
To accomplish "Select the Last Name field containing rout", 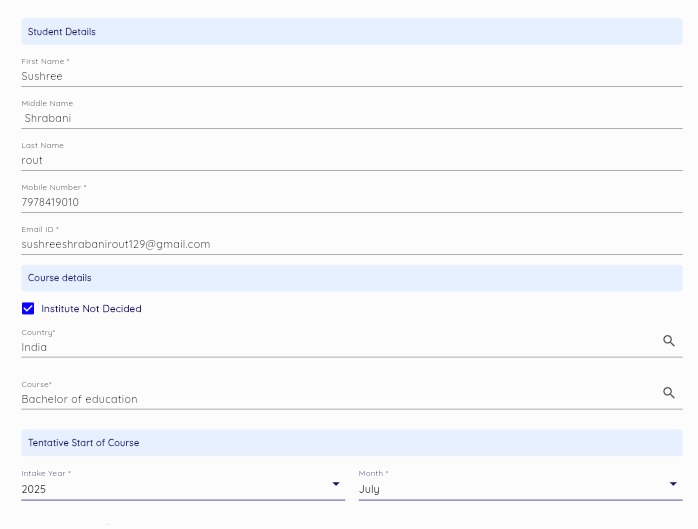I will (340, 160).
